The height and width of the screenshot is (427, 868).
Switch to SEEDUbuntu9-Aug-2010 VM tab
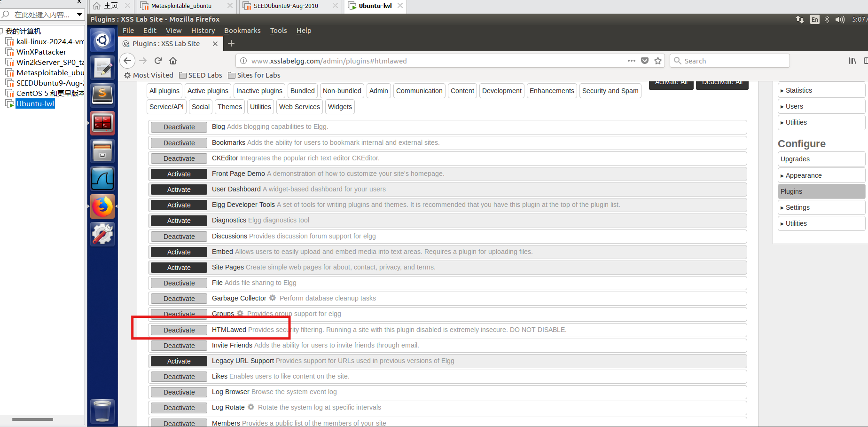tap(290, 6)
